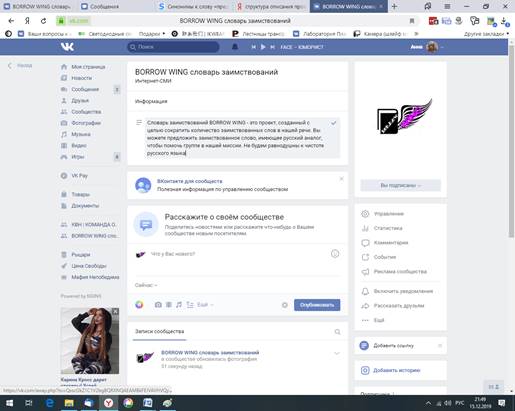Open Моя страница in left menu
This screenshot has height=411, width=515.
click(88, 67)
